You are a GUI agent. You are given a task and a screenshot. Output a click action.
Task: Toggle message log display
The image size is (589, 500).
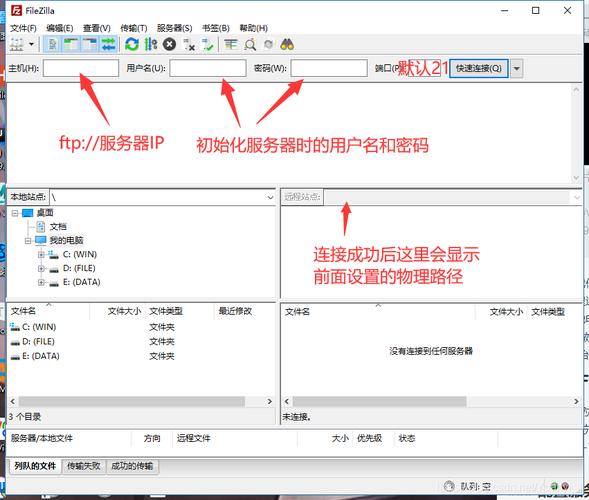(53, 44)
